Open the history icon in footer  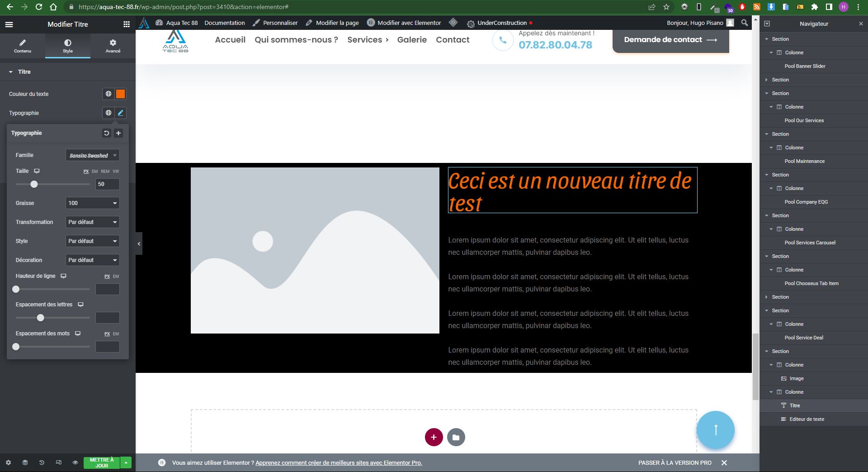(42, 462)
